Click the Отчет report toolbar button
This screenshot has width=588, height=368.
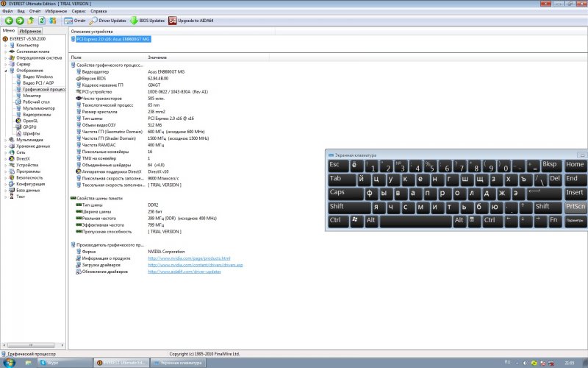point(75,21)
